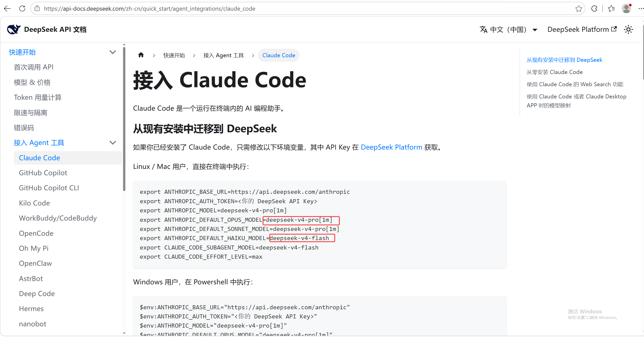Collapse the 快速开始 sidebar section chevron
644x337 pixels.
coord(113,52)
